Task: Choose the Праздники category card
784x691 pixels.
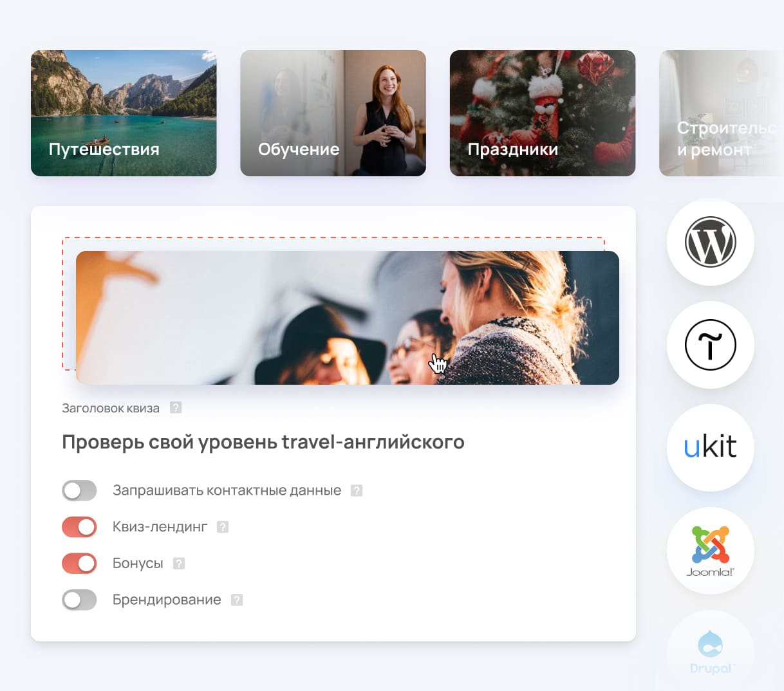Action: point(542,113)
